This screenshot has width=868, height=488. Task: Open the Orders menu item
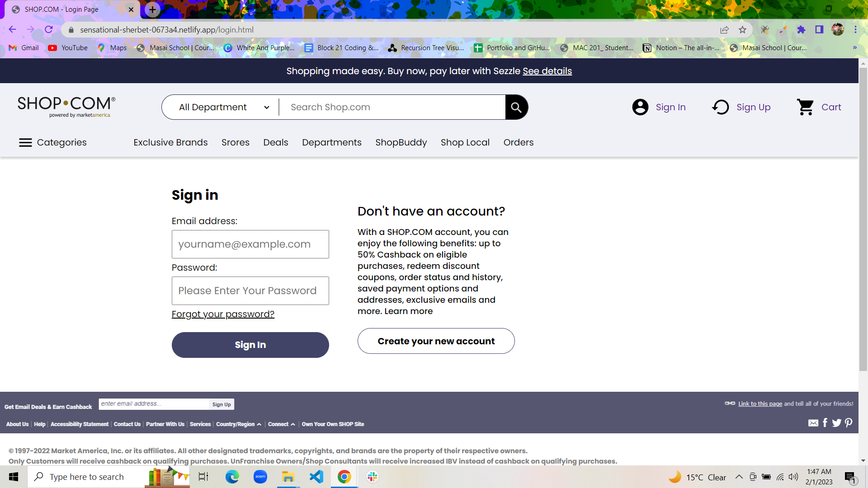pos(519,143)
